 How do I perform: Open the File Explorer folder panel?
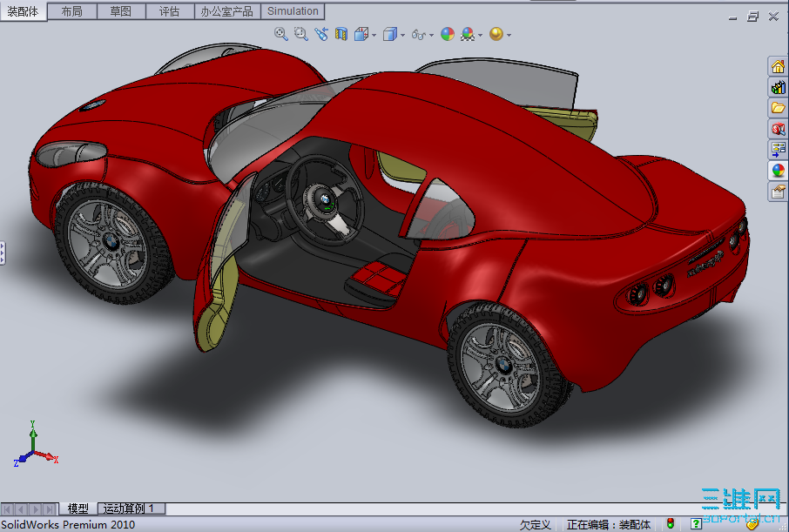(778, 108)
